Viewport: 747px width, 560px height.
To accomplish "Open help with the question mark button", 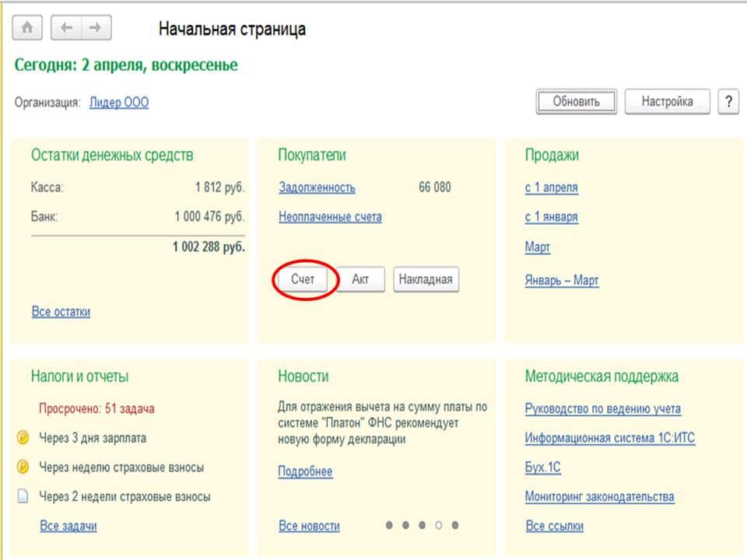I will pyautogui.click(x=728, y=101).
